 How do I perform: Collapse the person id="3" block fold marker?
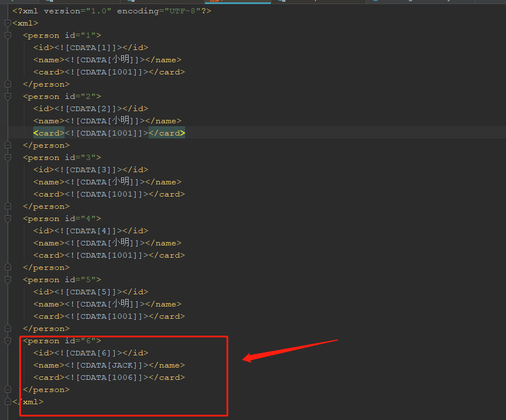click(8, 158)
